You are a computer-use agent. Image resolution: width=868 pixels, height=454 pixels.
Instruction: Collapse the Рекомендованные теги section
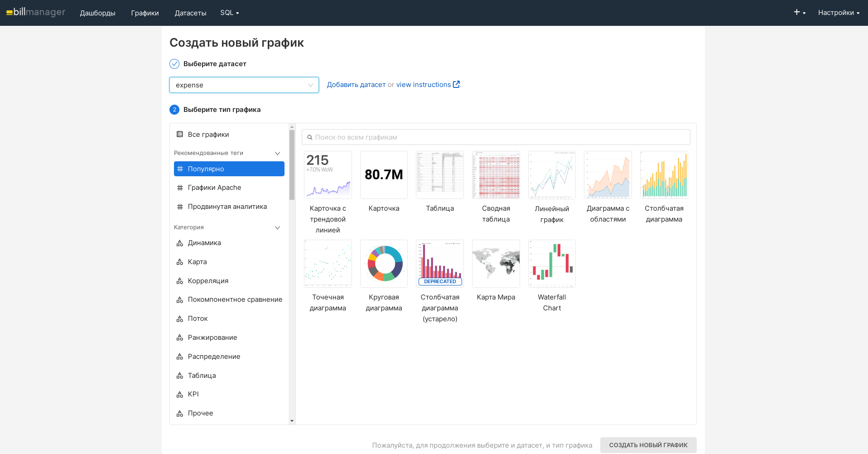coord(277,153)
